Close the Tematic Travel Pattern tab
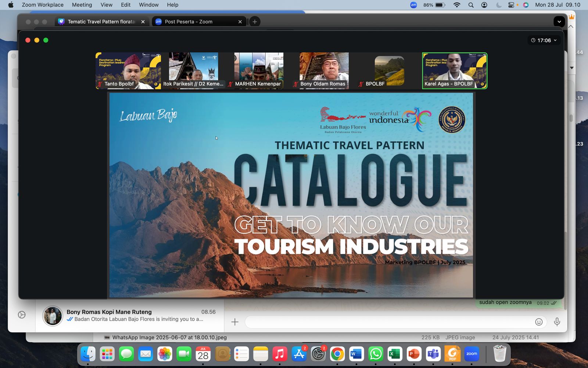This screenshot has width=588, height=368. [x=143, y=22]
